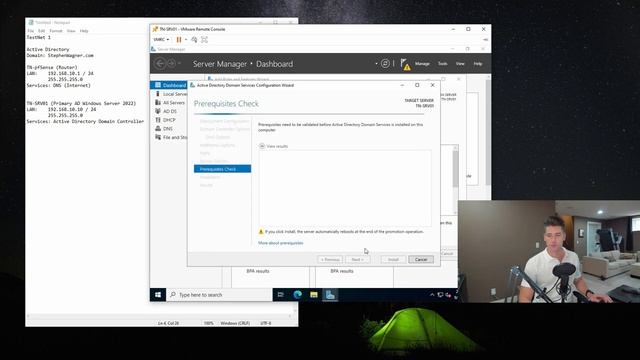The image size is (640, 360).
Task: Open Notepad View menu
Action: pos(71,31)
